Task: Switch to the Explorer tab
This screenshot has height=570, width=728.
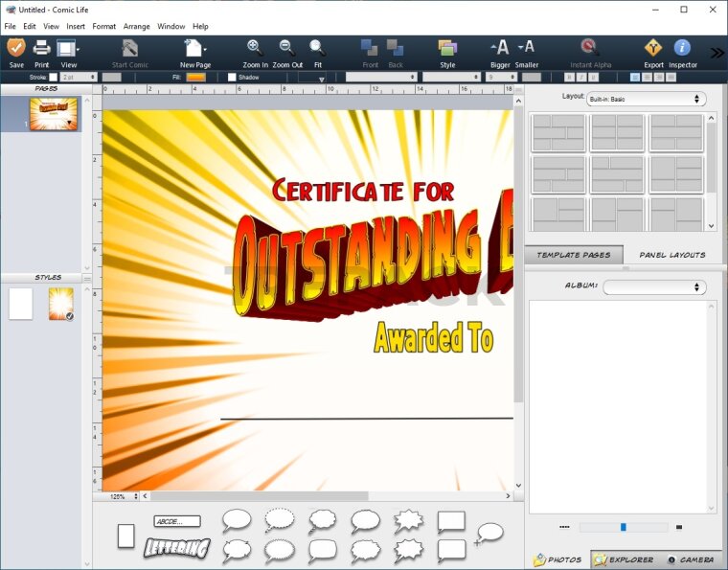Action: pyautogui.click(x=623, y=559)
